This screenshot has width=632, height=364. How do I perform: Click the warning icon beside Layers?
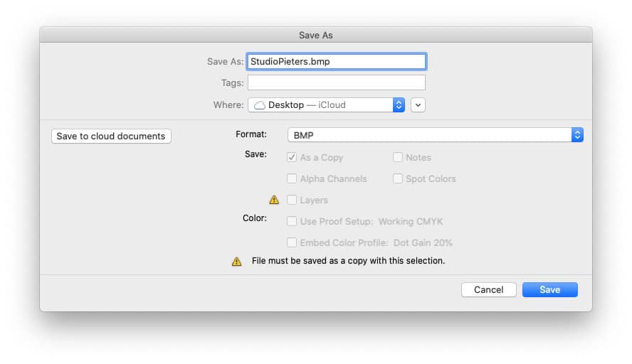(x=274, y=200)
